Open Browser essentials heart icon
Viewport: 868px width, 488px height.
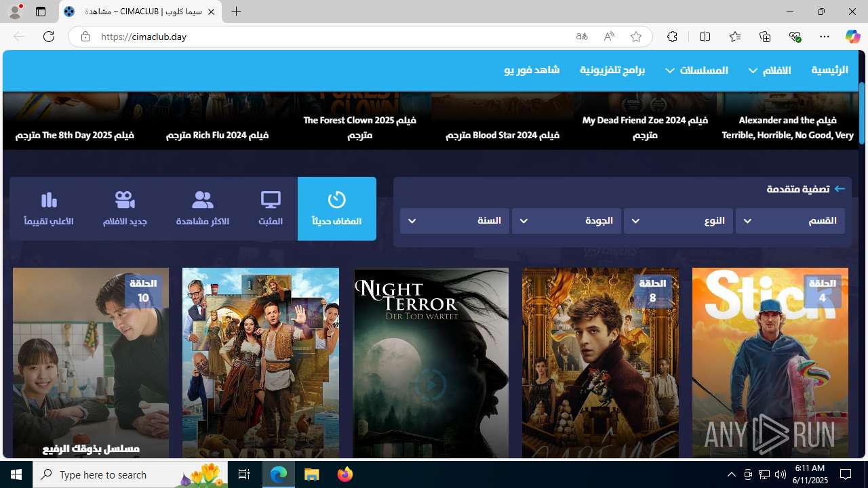coord(795,37)
